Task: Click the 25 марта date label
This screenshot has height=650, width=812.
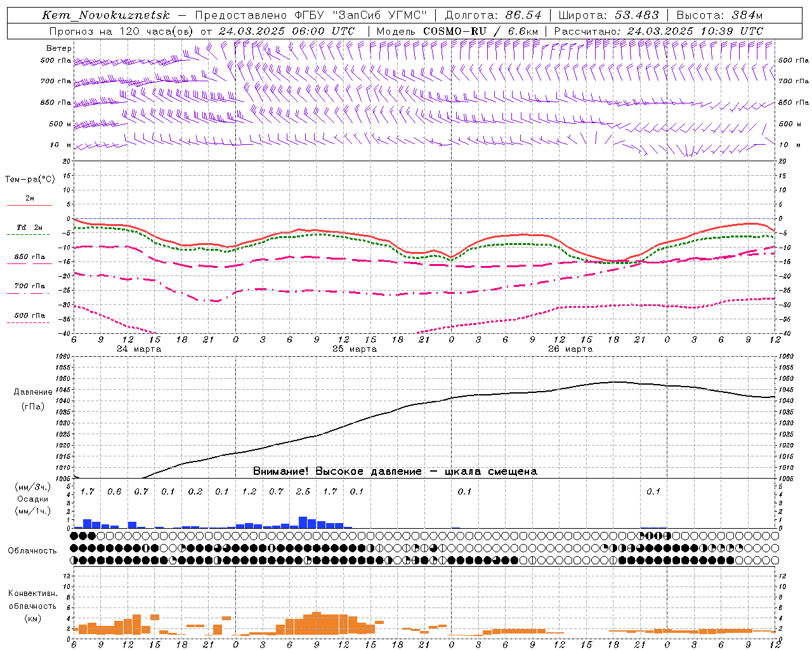Action: click(x=355, y=349)
